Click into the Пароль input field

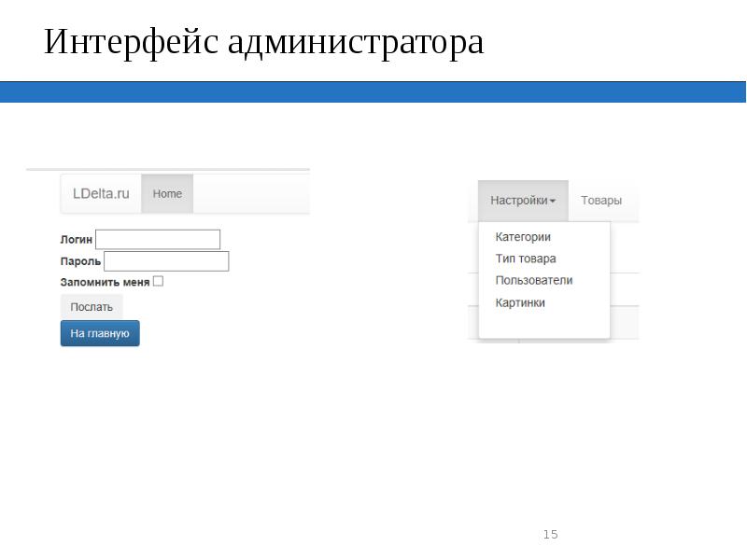tap(166, 261)
